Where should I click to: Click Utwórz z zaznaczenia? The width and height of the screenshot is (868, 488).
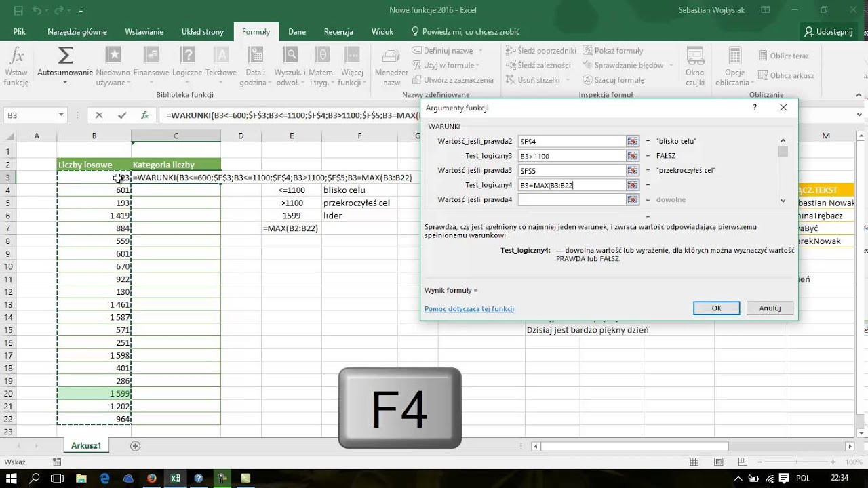coord(453,79)
